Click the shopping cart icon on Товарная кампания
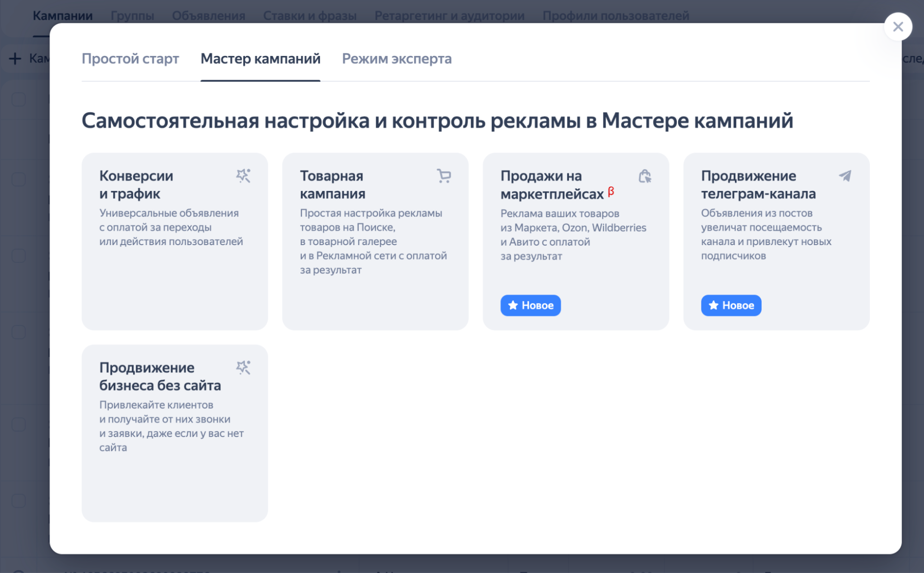This screenshot has height=573, width=924. (444, 176)
